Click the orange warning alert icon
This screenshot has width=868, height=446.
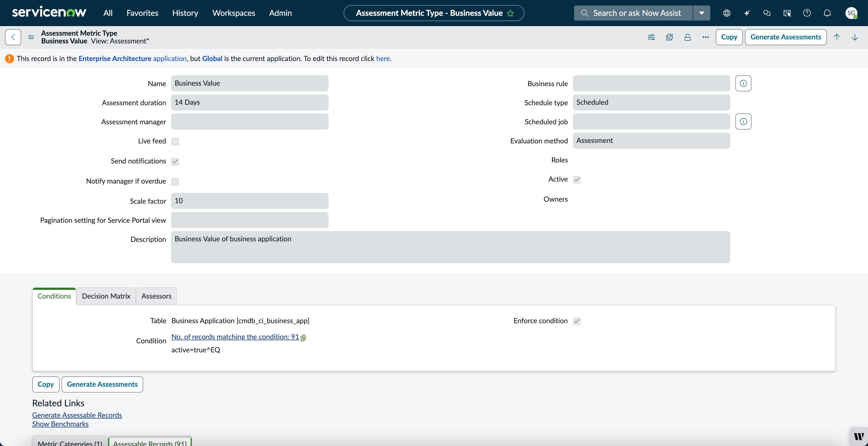click(10, 59)
